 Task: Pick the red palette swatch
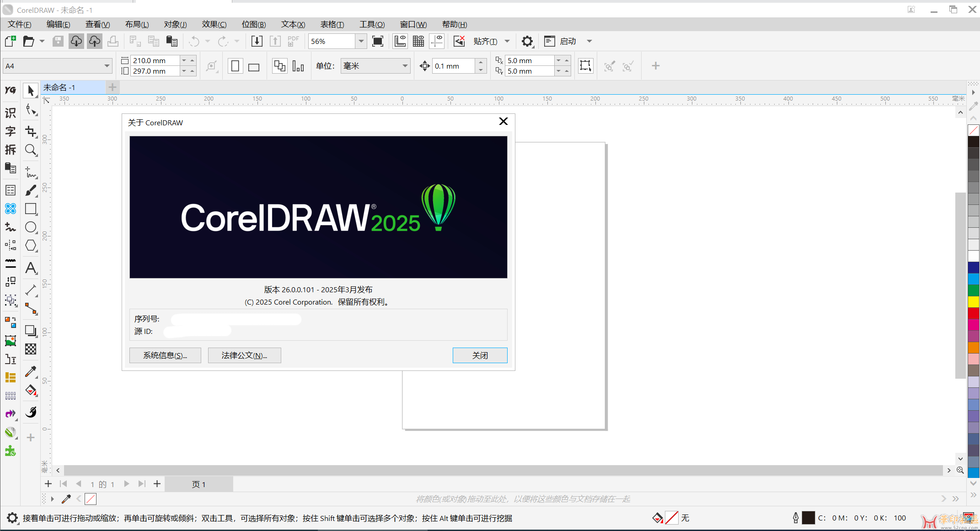(x=974, y=313)
